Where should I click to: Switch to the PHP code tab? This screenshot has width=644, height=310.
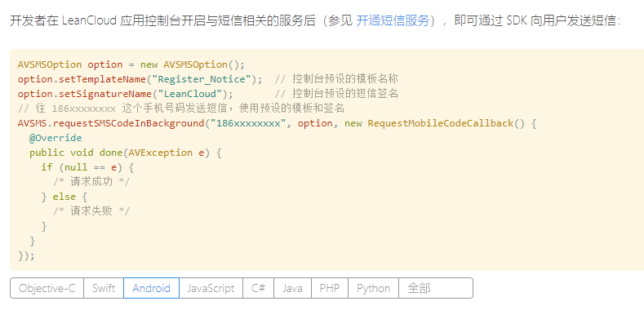point(330,288)
